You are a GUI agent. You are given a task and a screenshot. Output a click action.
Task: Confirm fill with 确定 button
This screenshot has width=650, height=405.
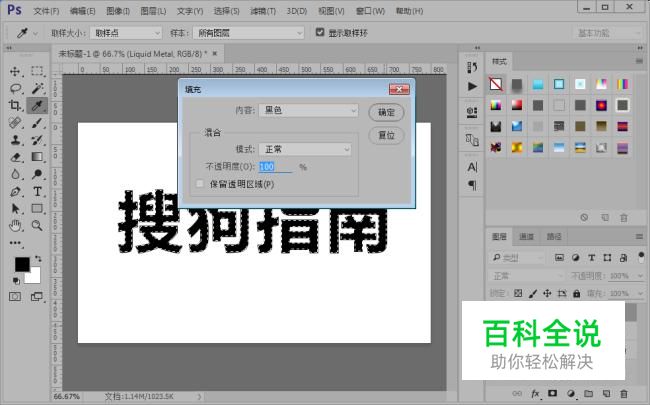pyautogui.click(x=386, y=112)
